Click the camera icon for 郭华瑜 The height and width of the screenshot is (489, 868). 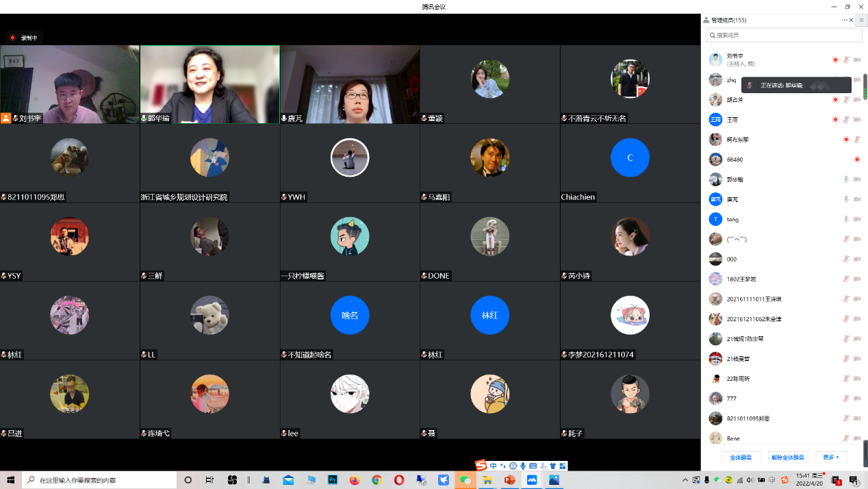[x=857, y=179]
